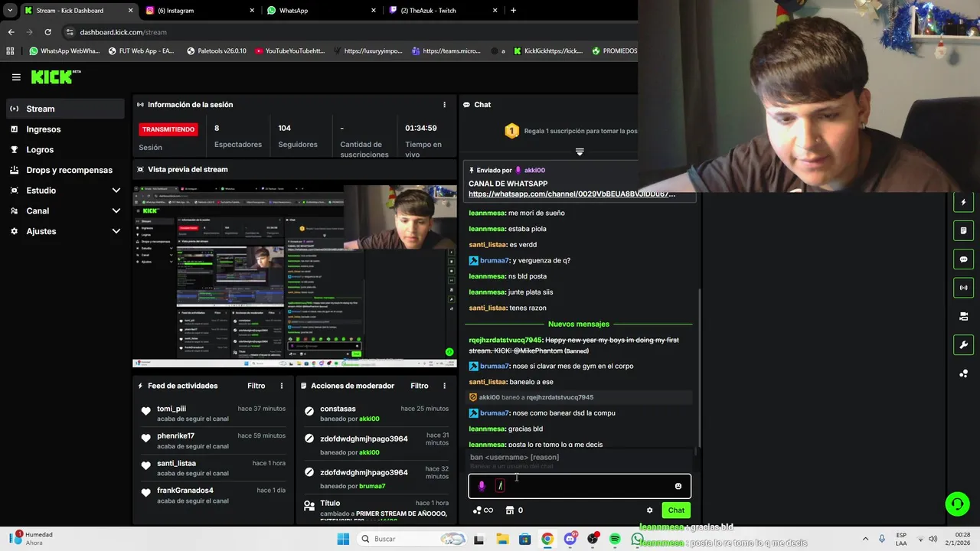Click the microphone icon in chat input
Screen dimensions: 980x551
(482, 486)
